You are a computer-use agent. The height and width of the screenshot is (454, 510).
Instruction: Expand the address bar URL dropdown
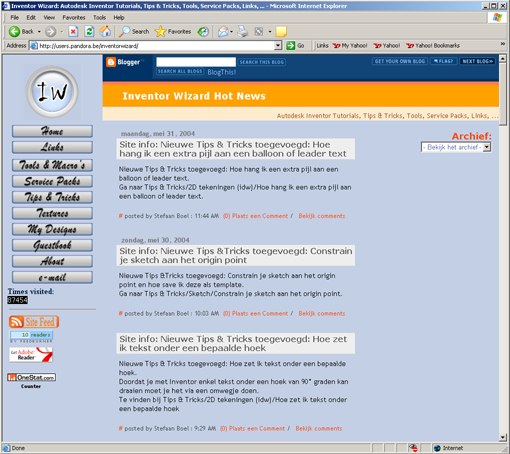pyautogui.click(x=278, y=46)
